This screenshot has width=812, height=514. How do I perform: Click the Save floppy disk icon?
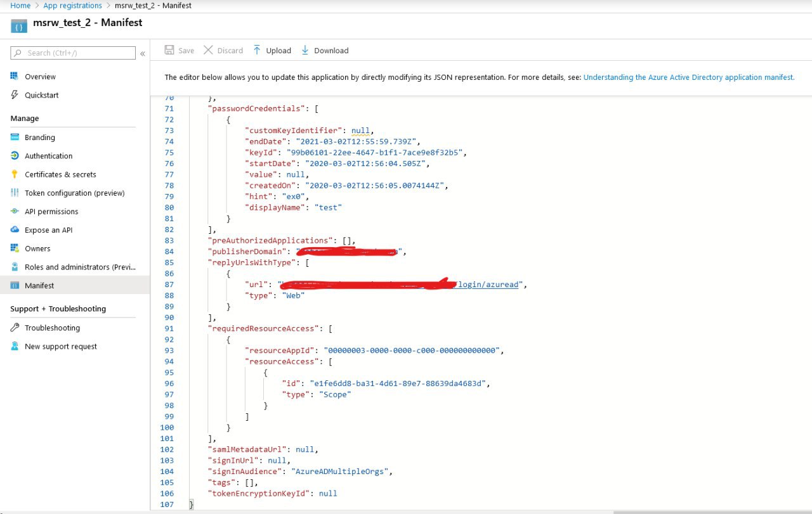(x=169, y=50)
